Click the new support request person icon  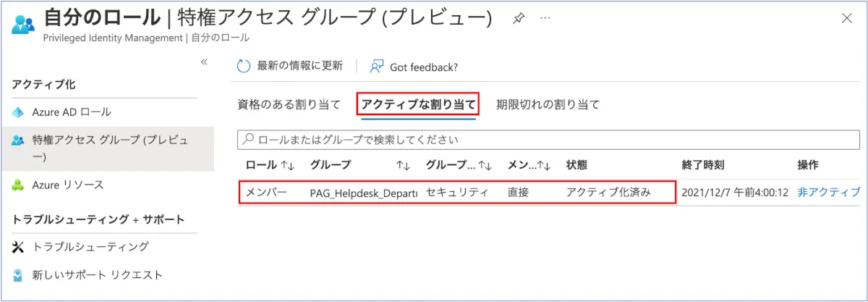[x=19, y=275]
